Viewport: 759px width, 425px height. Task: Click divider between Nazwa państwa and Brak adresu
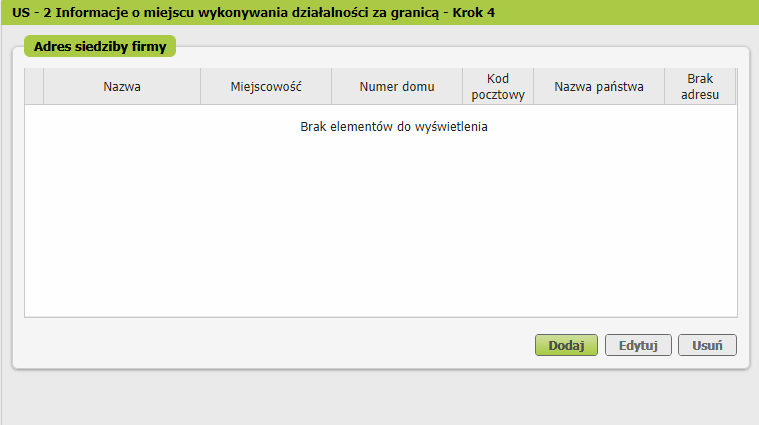pos(665,87)
